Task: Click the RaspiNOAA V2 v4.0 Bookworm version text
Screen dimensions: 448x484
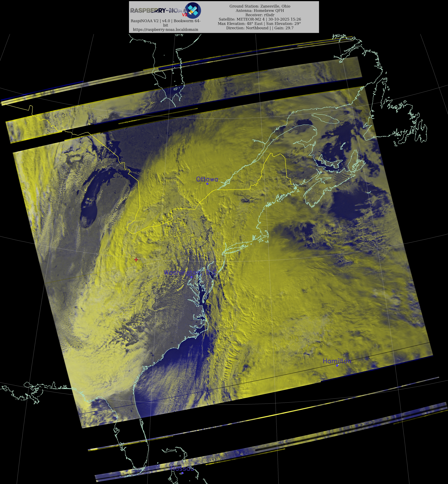Action: pos(166,21)
